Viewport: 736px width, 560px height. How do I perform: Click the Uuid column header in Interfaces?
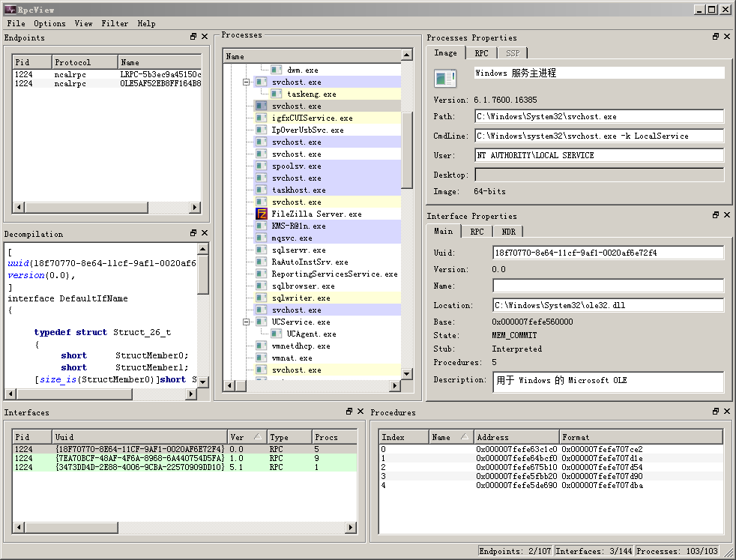[x=140, y=437]
